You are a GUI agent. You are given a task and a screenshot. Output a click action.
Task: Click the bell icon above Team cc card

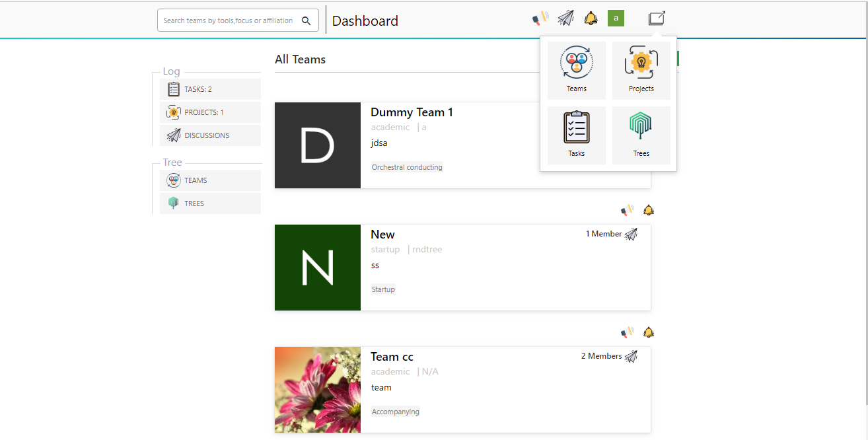649,332
